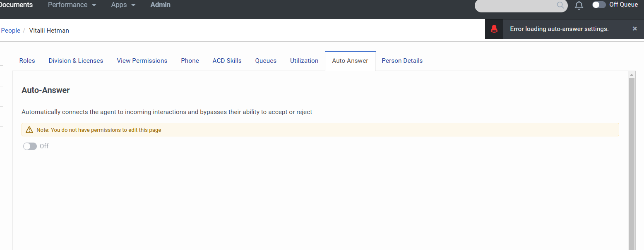
Task: Expand the Performance dropdown menu
Action: (72, 5)
